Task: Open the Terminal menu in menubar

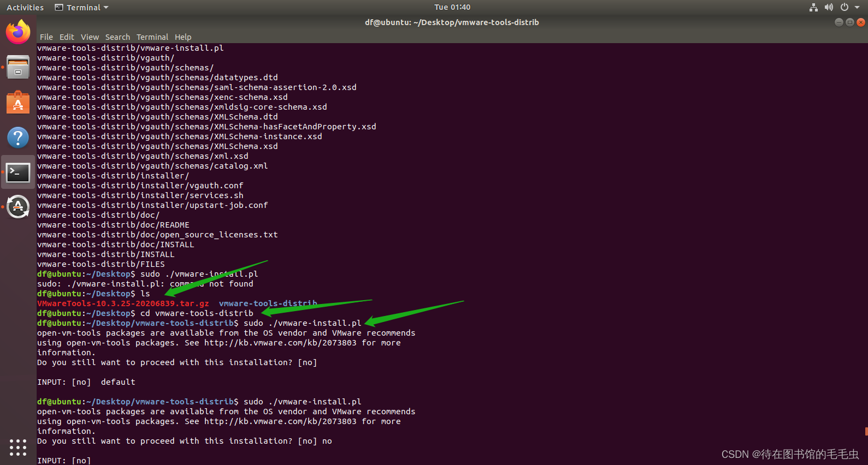Action: [x=152, y=37]
